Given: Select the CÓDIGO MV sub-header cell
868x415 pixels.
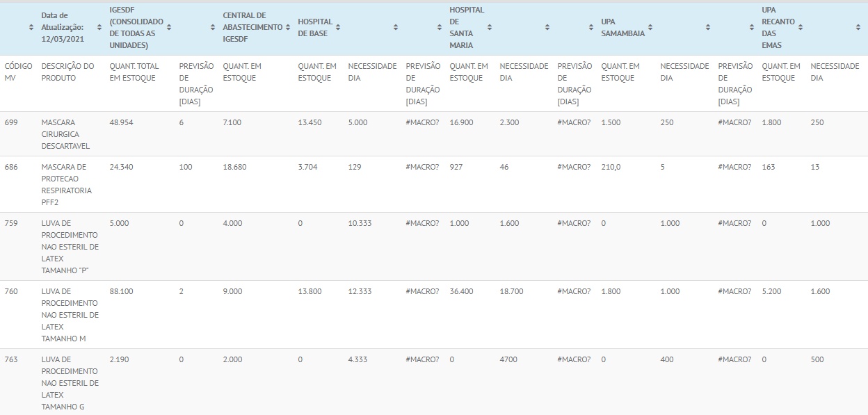Looking at the screenshot, I should click(18, 72).
